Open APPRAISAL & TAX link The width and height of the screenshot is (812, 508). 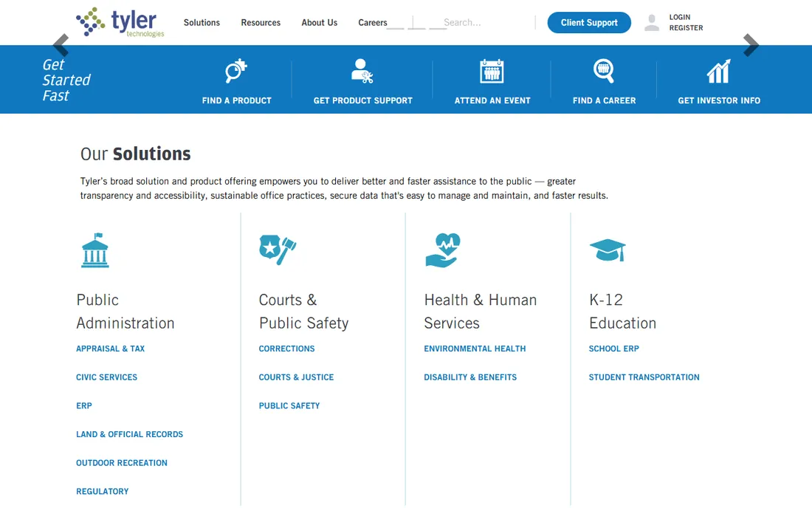click(x=110, y=349)
